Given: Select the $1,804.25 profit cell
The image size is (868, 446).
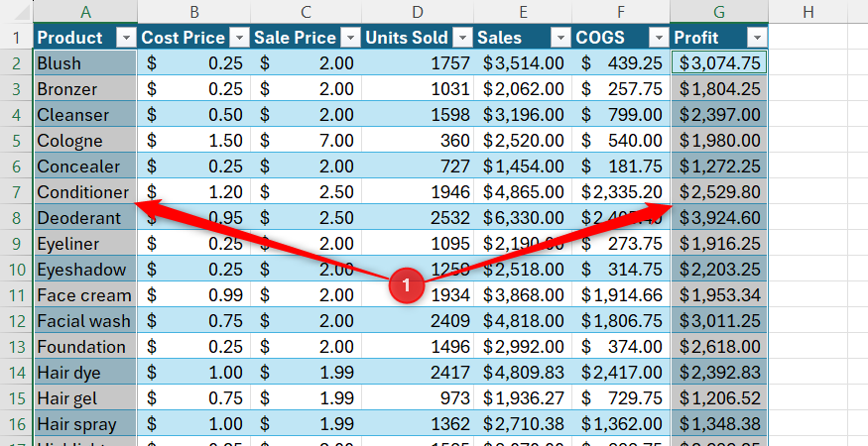Looking at the screenshot, I should pos(719,88).
